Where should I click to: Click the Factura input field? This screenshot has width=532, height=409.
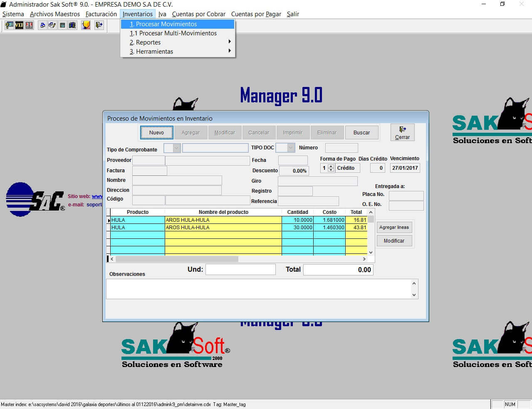(150, 171)
